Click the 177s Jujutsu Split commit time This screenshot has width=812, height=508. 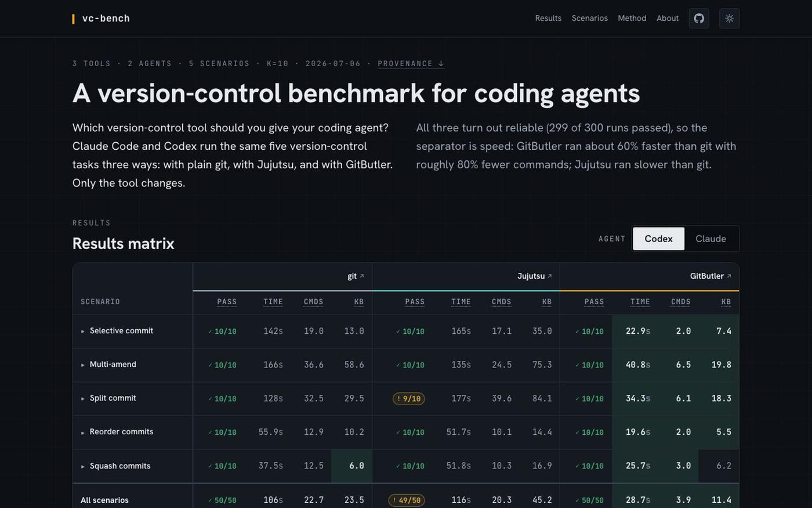(461, 399)
